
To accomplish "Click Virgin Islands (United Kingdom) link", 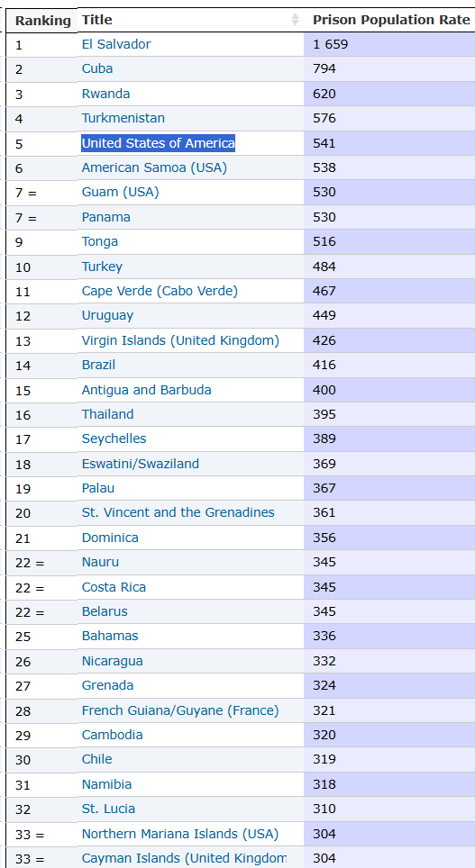I will [x=180, y=340].
